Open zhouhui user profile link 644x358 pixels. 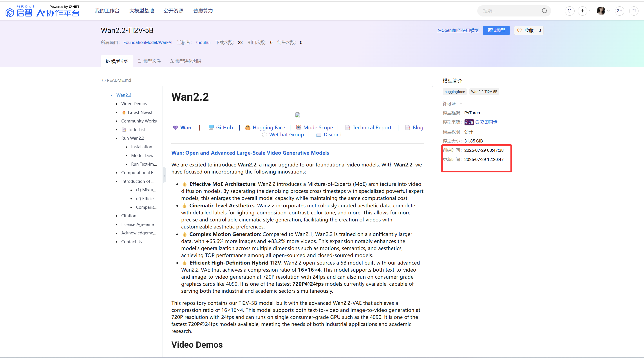[x=203, y=42]
